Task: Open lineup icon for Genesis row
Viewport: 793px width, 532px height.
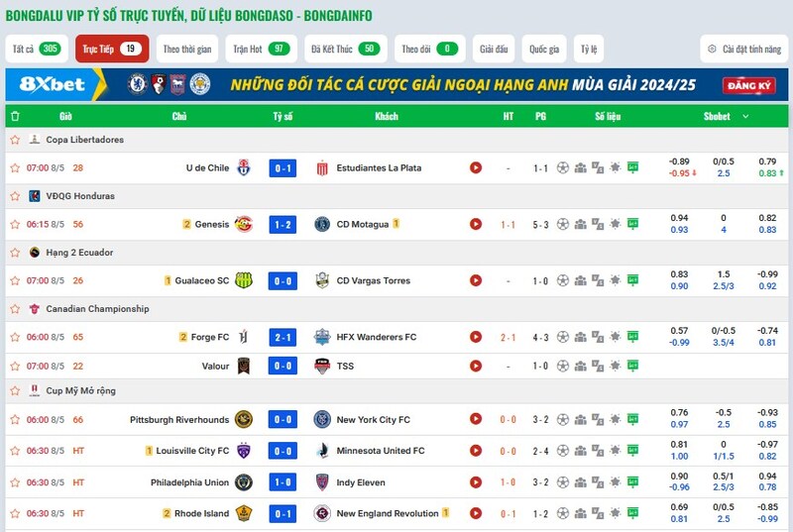Action: coord(581,224)
